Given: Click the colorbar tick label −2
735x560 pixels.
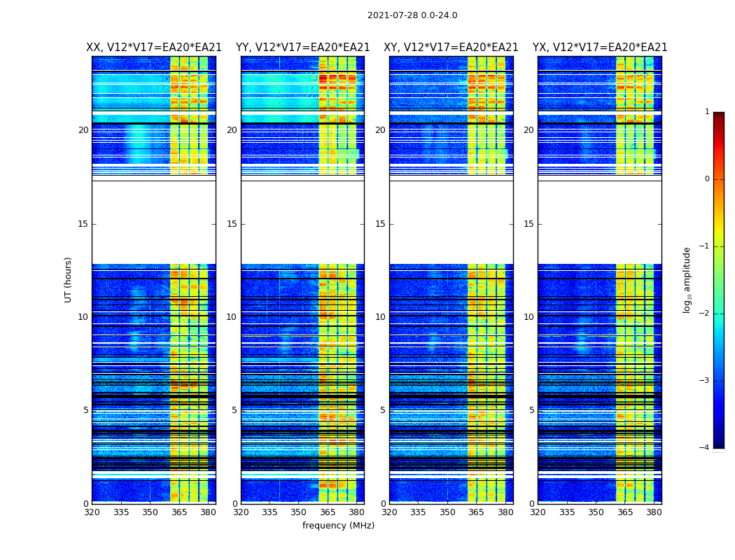Looking at the screenshot, I should tap(704, 313).
